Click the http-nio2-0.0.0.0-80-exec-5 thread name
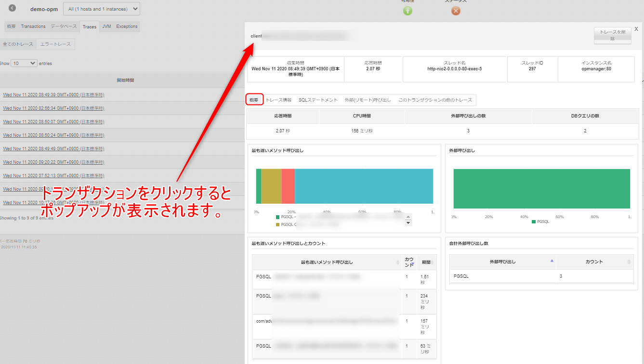Viewport: 644px width, 364px height. point(454,69)
